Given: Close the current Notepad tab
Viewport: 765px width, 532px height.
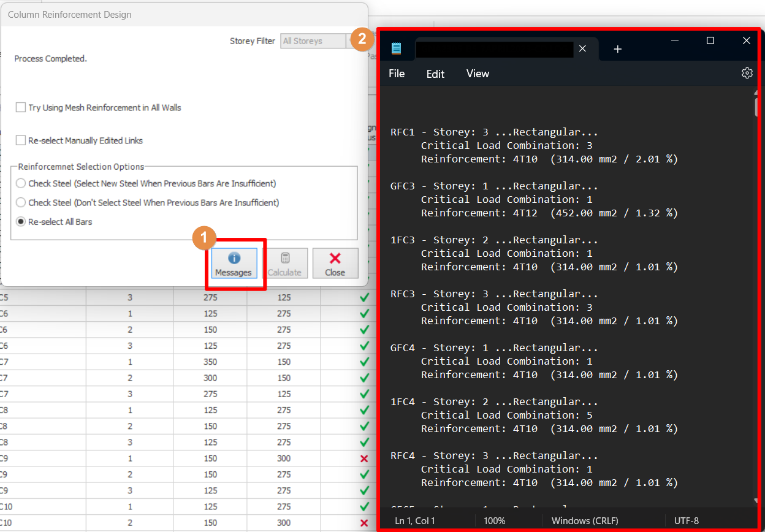Looking at the screenshot, I should [582, 49].
